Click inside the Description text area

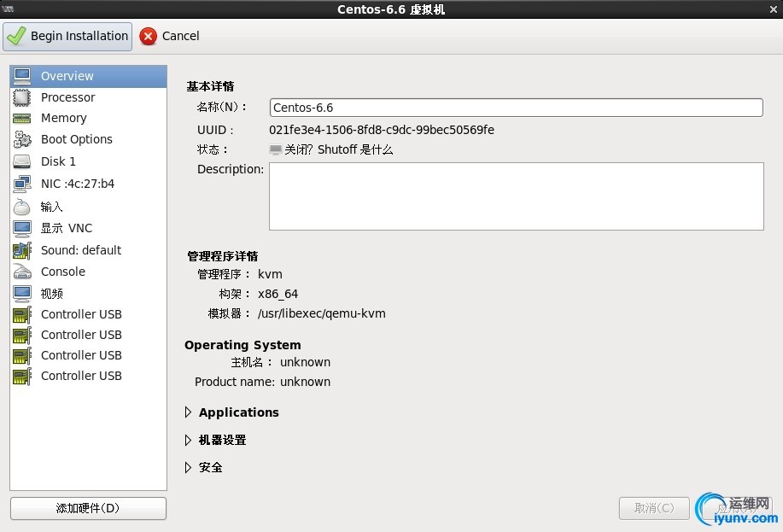click(x=517, y=196)
